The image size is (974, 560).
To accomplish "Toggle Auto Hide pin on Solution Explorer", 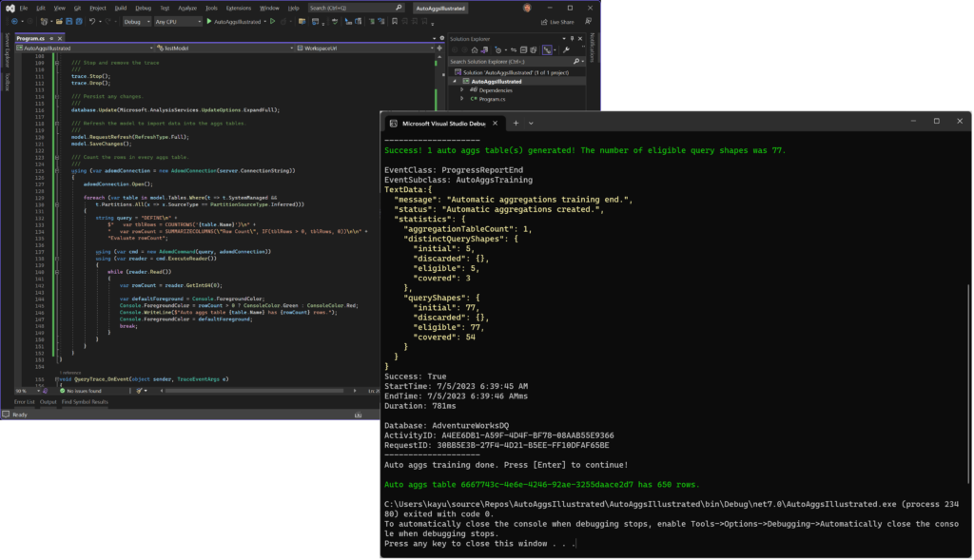I will coord(572,38).
